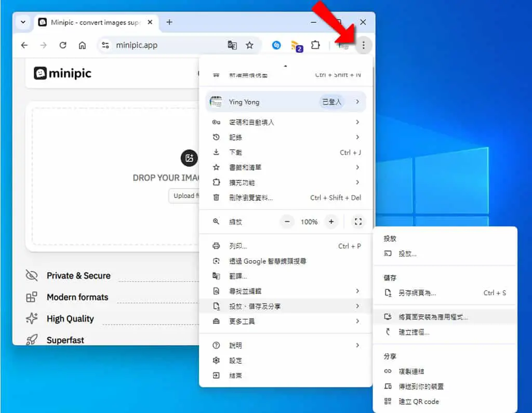Open the tab search dropdown arrow

[x=23, y=22]
